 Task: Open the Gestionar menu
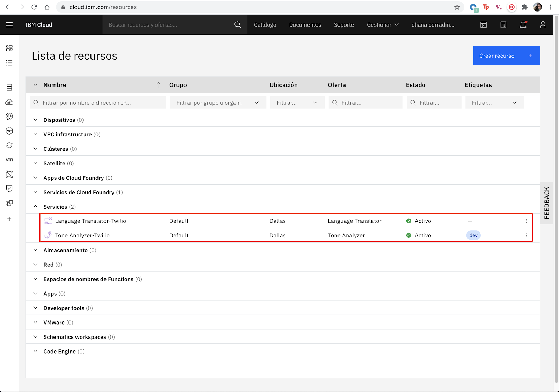383,25
